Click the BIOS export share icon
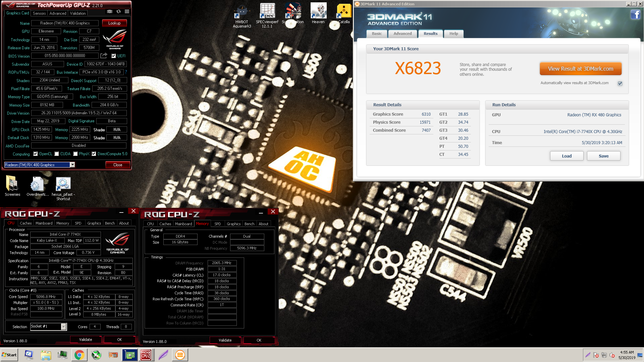This screenshot has height=362, width=644. point(104,56)
